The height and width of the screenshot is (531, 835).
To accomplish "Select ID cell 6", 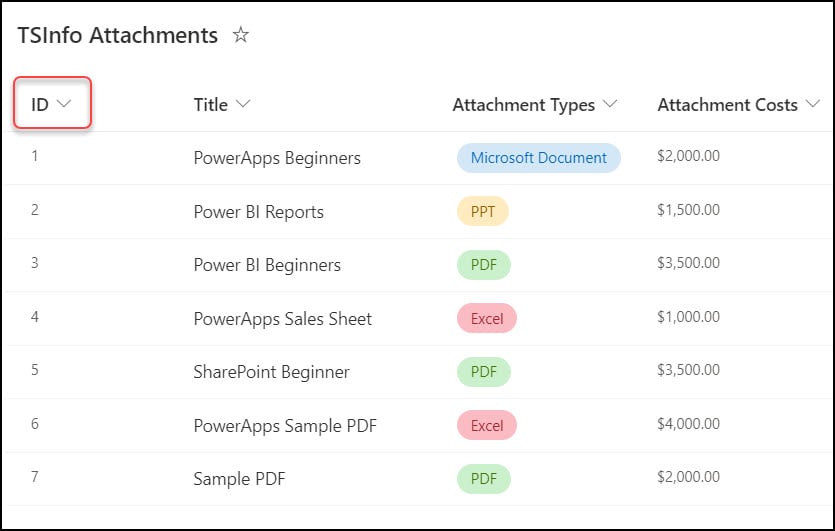I will tap(35, 424).
